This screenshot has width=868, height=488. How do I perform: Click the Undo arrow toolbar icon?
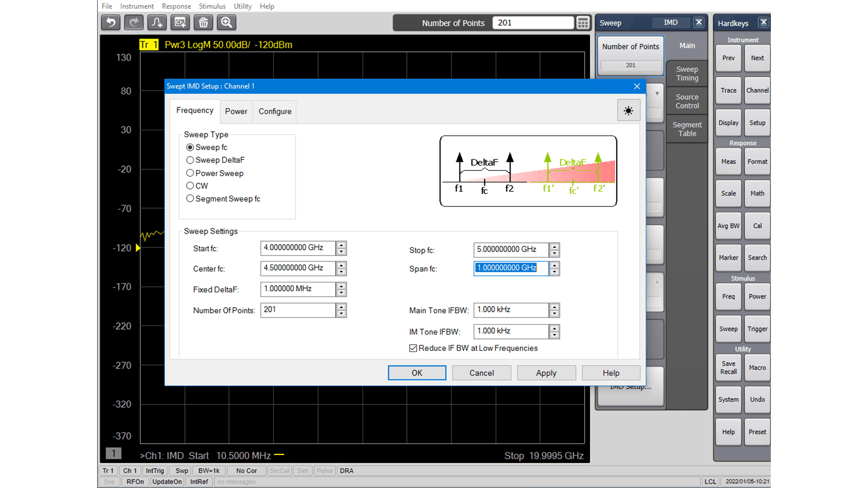110,22
